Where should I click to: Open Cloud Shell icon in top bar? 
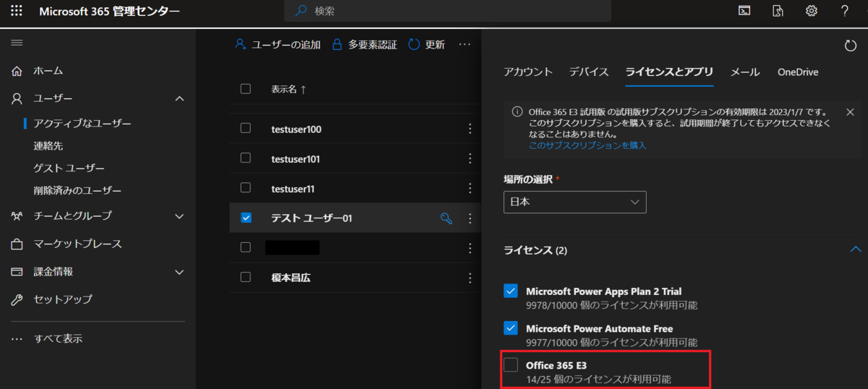click(x=744, y=11)
